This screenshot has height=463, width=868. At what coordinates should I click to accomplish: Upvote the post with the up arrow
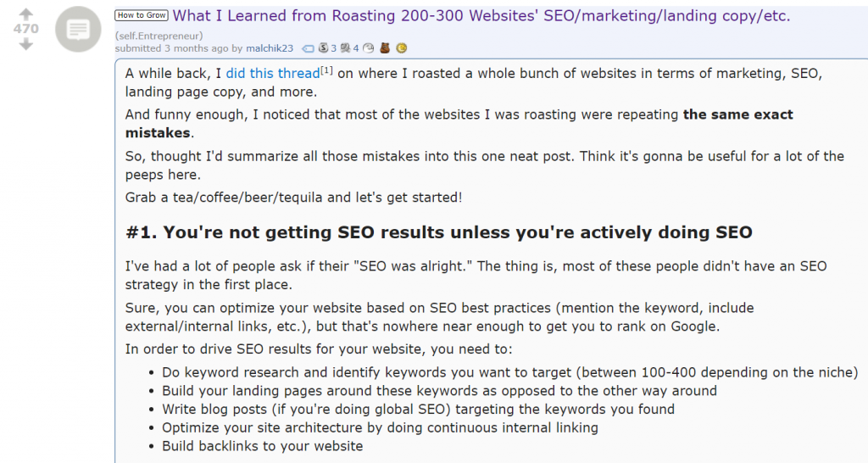point(26,14)
